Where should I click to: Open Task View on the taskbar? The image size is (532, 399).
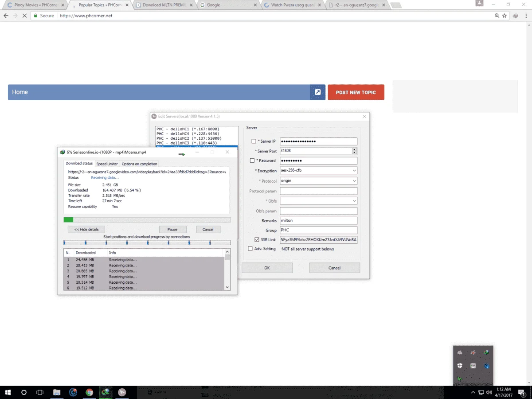point(40,392)
